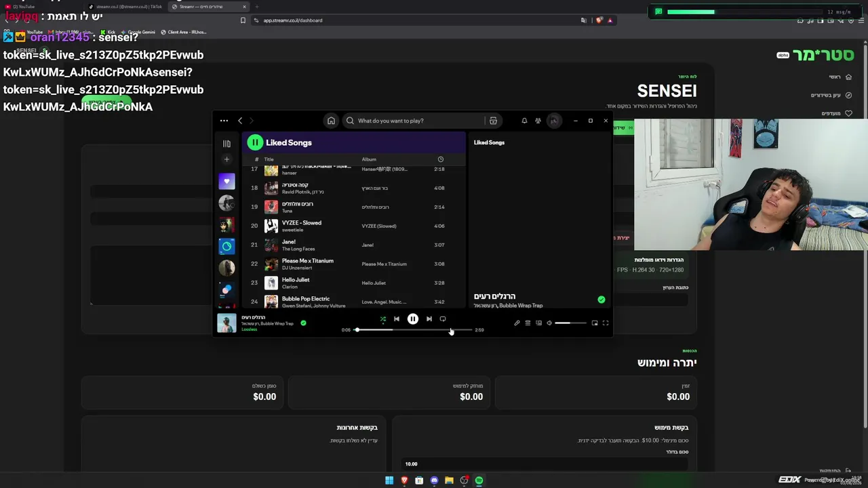868x488 pixels.
Task: Open the Spotify three-dots menu
Action: click(x=224, y=121)
